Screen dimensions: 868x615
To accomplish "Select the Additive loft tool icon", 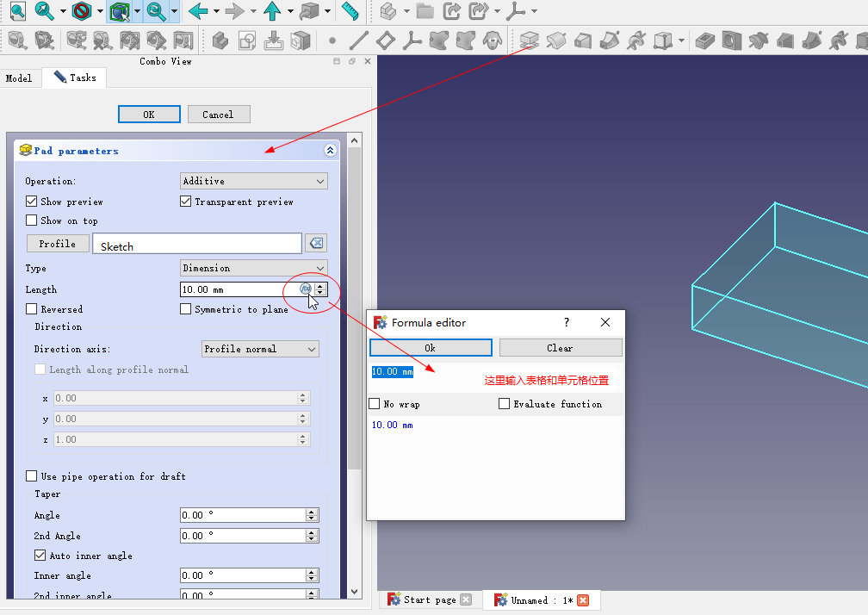I will 583,40.
